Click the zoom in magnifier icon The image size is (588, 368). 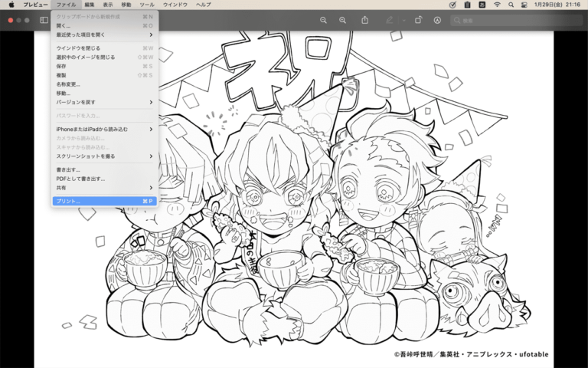(x=342, y=20)
